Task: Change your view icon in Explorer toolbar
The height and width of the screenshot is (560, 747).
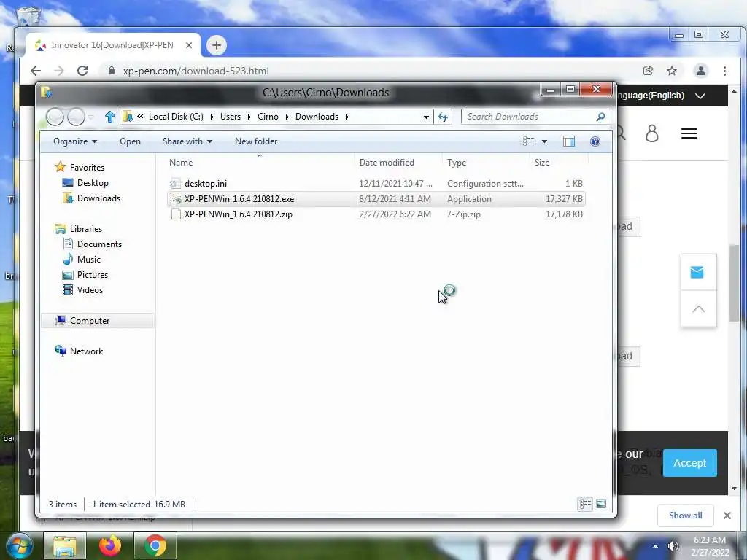Action: coord(528,141)
